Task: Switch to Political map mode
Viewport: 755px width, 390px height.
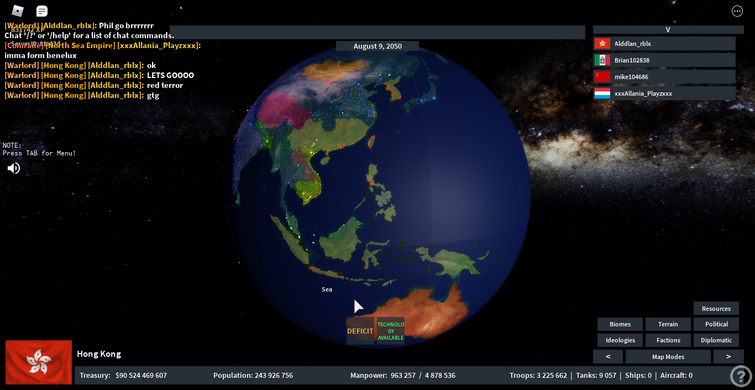Action: click(x=716, y=325)
